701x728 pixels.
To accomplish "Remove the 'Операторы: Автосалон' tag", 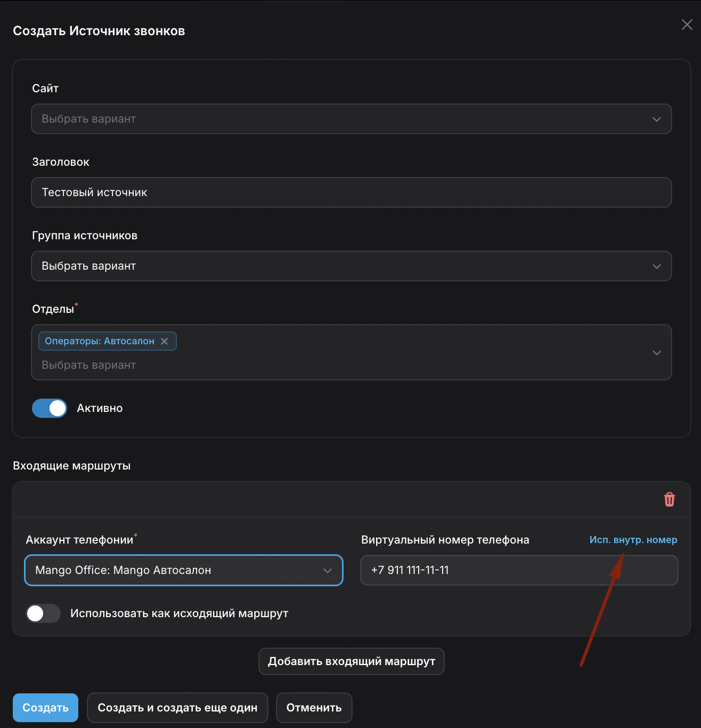I will click(165, 341).
